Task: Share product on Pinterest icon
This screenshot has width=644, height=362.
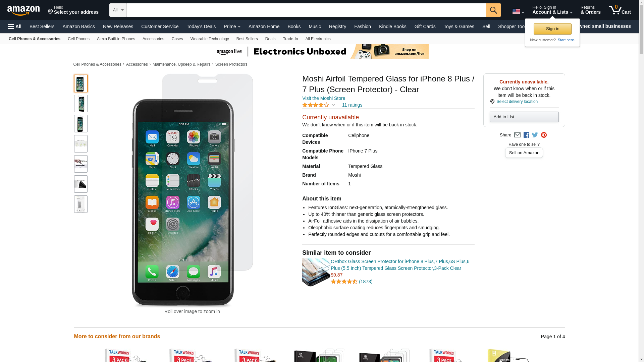Action: [544, 135]
